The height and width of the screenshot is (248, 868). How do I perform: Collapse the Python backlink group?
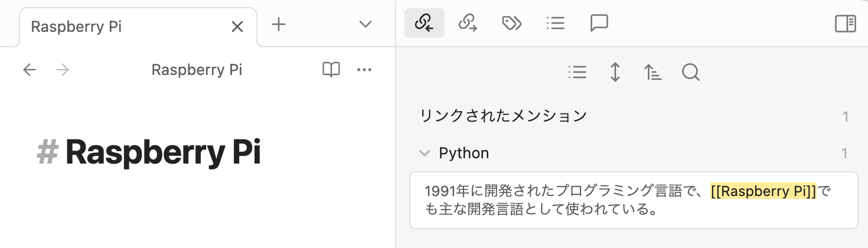point(424,154)
